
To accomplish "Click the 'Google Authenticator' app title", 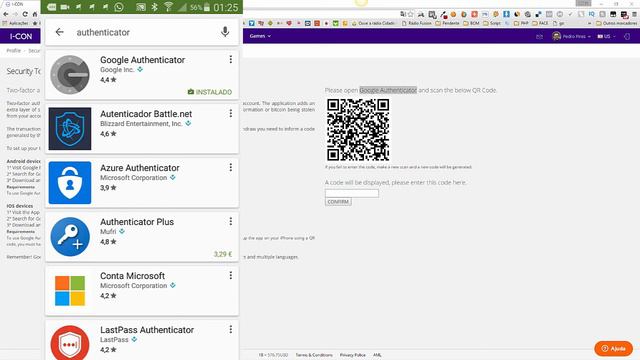I will (x=142, y=60).
